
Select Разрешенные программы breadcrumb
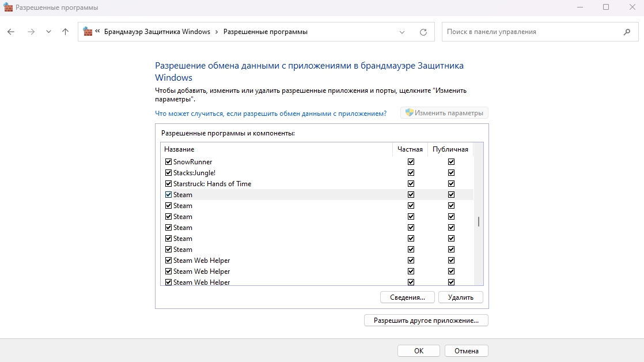[266, 32]
